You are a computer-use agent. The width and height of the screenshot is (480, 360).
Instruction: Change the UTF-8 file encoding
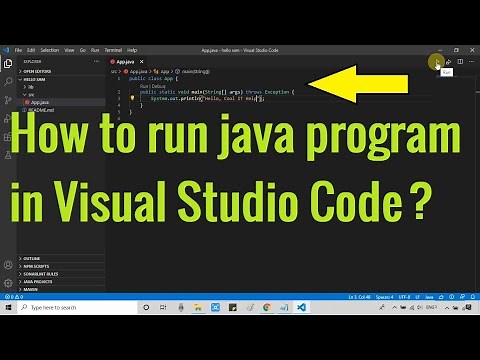(404, 297)
